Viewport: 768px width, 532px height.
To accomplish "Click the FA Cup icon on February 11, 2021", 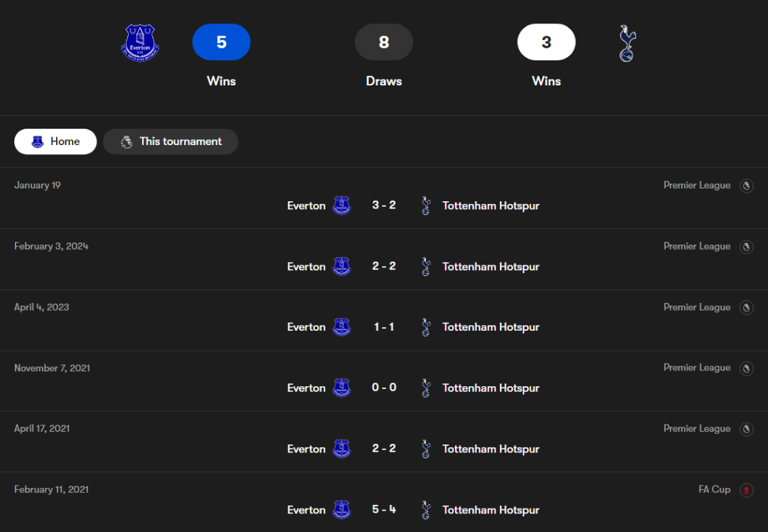I will [x=746, y=490].
